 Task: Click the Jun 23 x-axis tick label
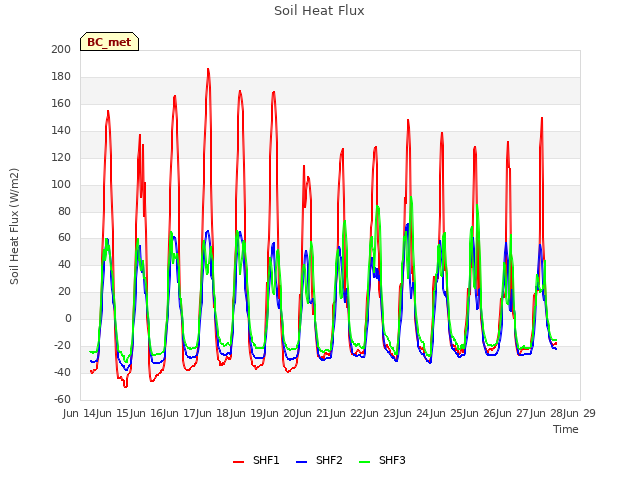pos(381,413)
